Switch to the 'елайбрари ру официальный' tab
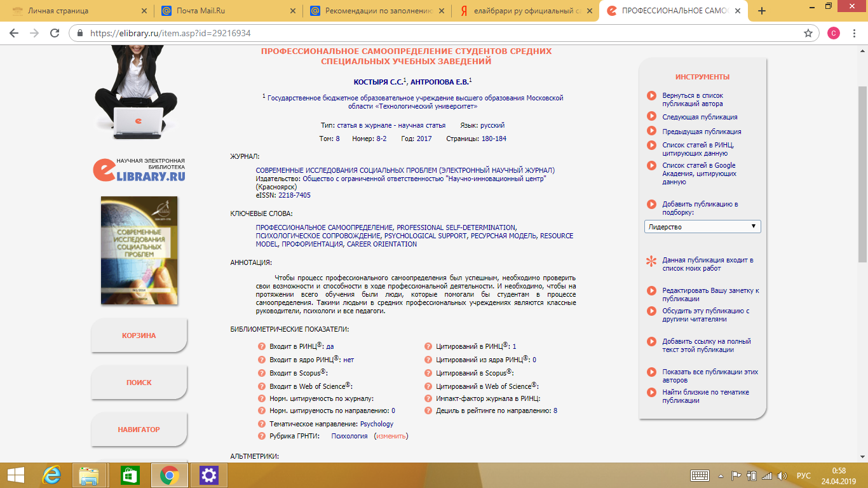Screen dimensions: 868x488 tap(524, 11)
